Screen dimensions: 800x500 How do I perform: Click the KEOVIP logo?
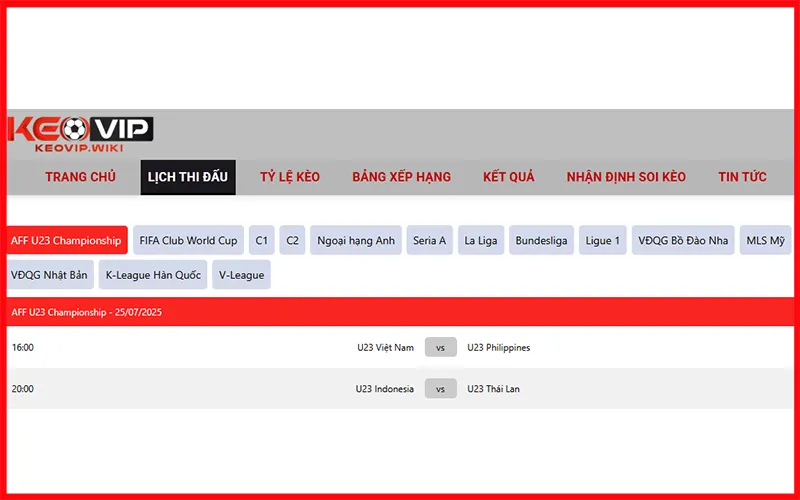click(80, 134)
